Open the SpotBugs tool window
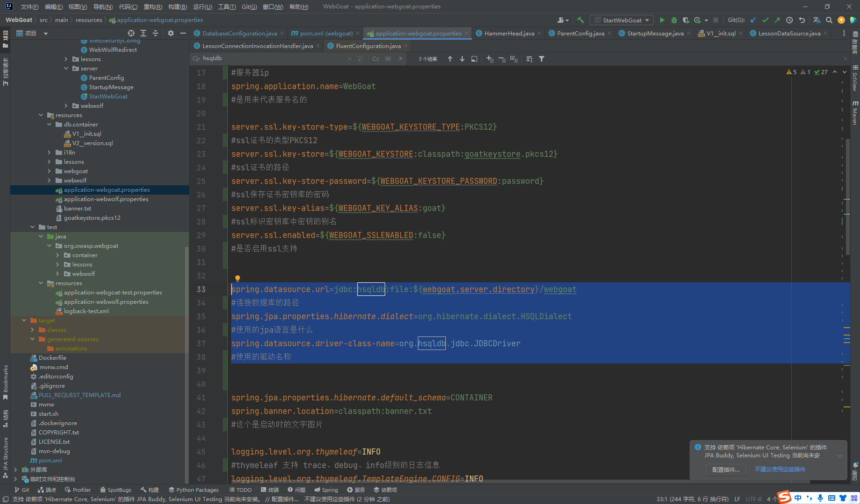860x504 pixels. [115, 490]
